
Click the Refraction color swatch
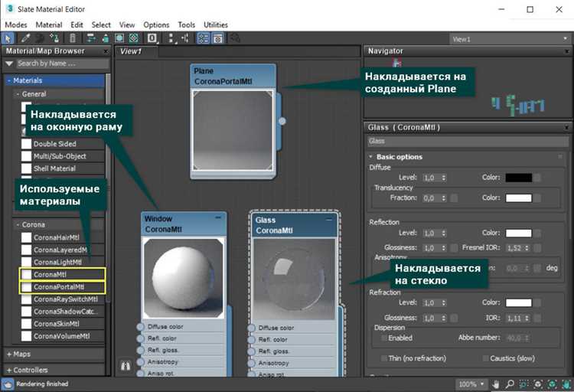(518, 302)
